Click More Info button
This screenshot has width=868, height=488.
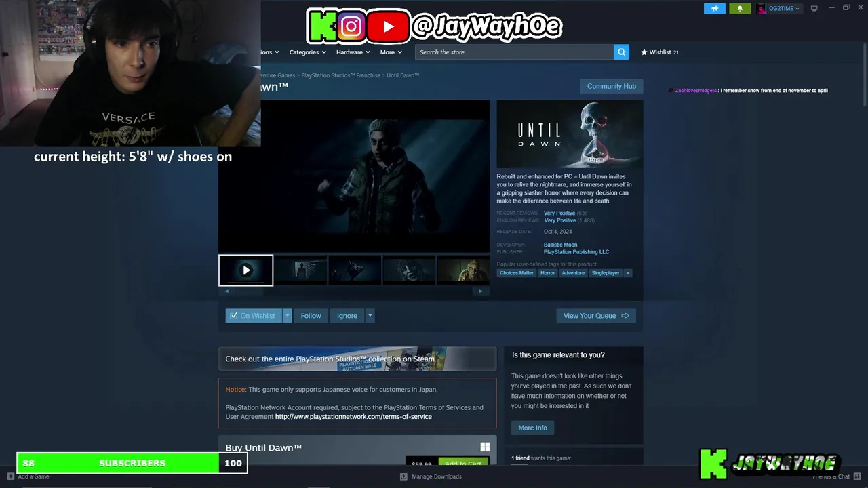pos(532,428)
